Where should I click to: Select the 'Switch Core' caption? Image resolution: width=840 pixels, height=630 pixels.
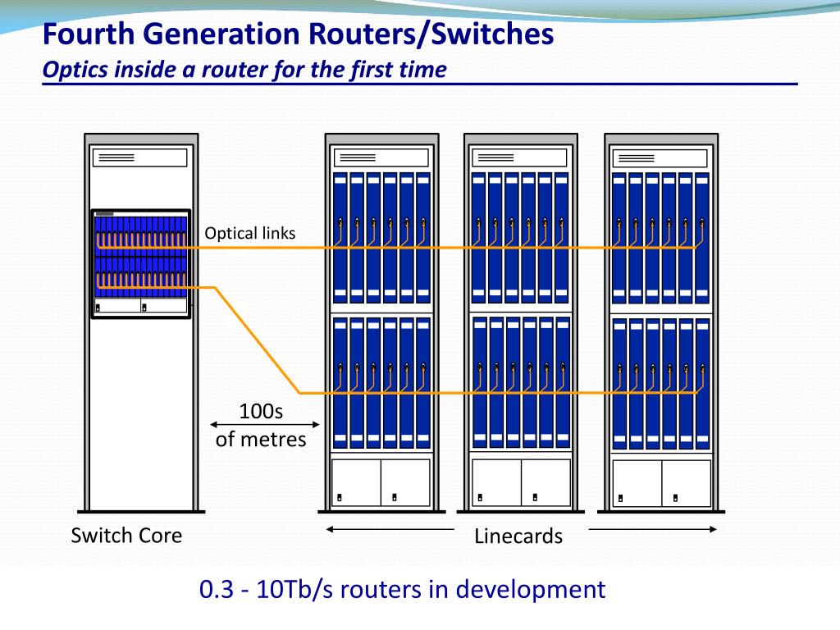126,535
